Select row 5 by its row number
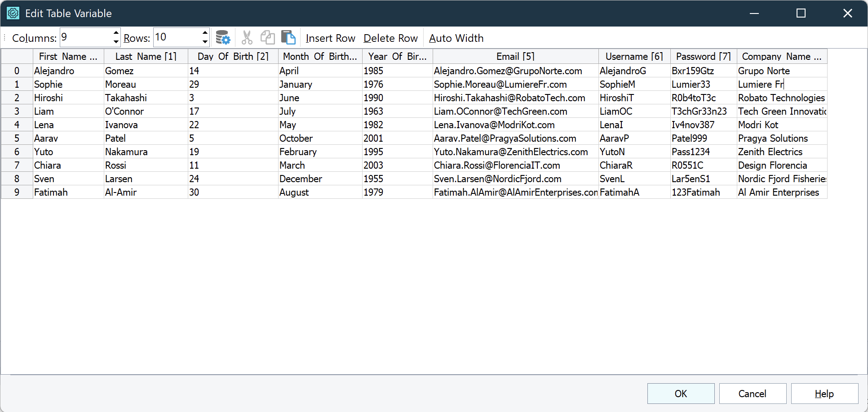The image size is (868, 412). [17, 138]
